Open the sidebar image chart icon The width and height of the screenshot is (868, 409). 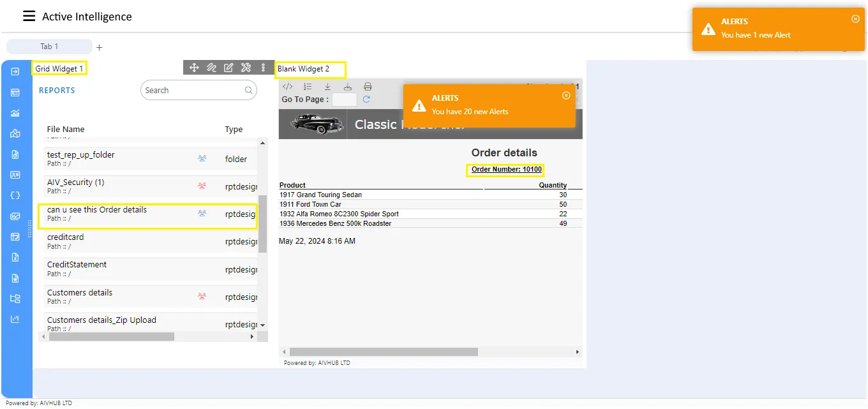[x=15, y=216]
